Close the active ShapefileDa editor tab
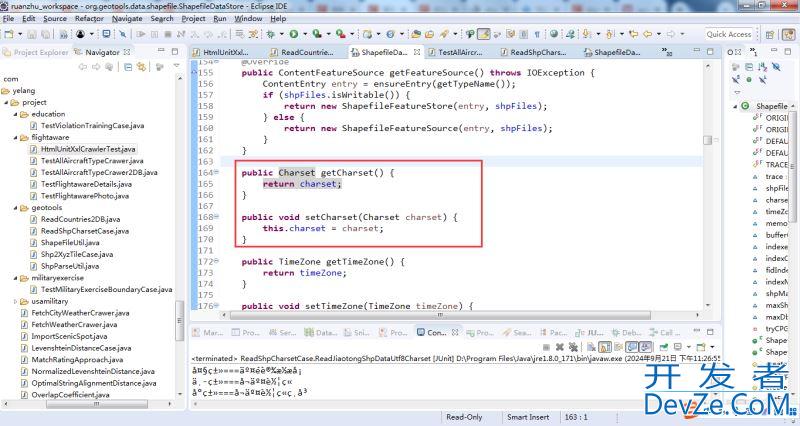The width and height of the screenshot is (800, 426). (x=417, y=52)
